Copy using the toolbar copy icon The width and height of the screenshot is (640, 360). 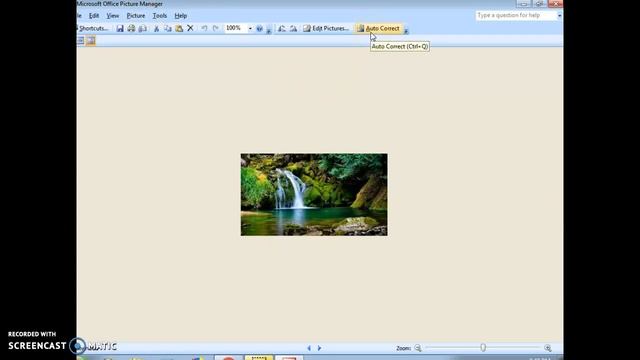(x=167, y=29)
